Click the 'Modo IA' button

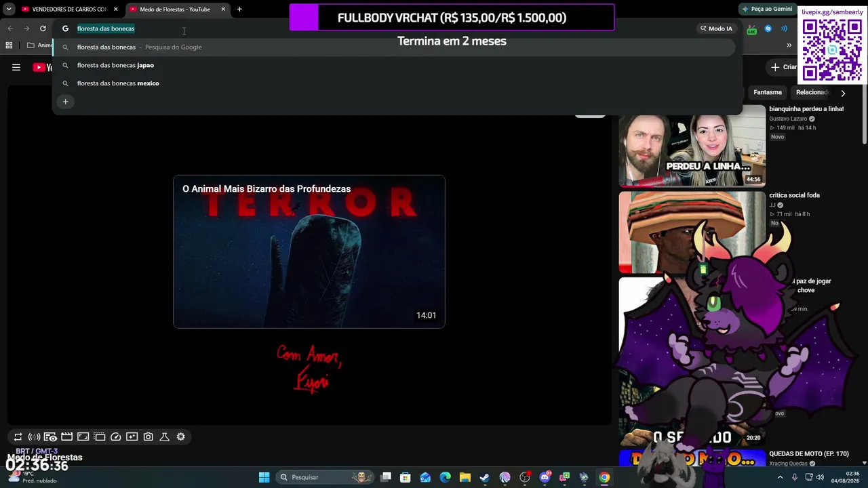(x=716, y=28)
